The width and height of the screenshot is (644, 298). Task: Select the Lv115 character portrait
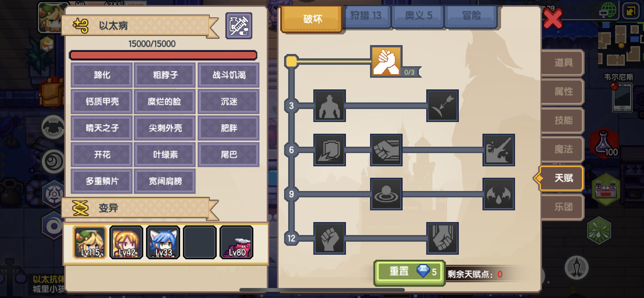pyautogui.click(x=90, y=243)
